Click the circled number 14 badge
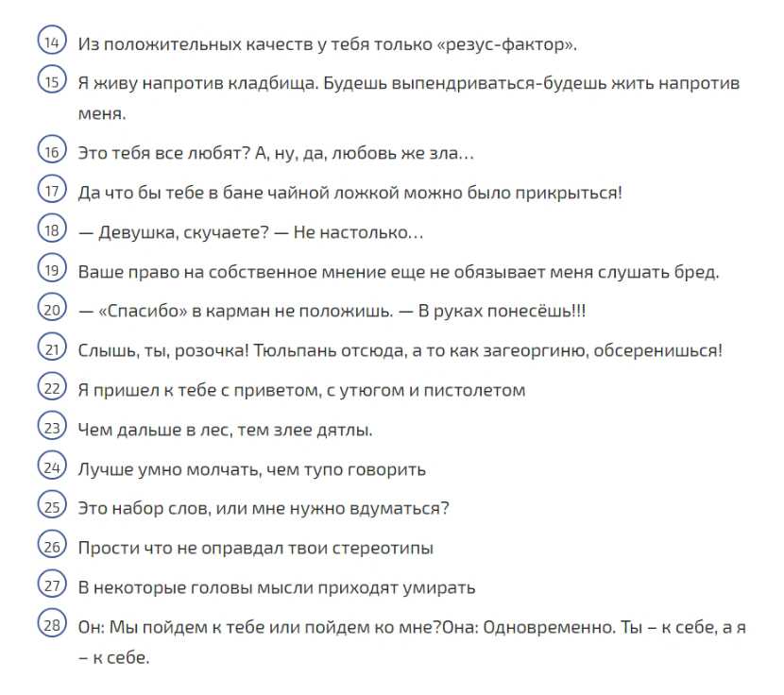Viewport: 784px width, 695px height. tap(52, 40)
